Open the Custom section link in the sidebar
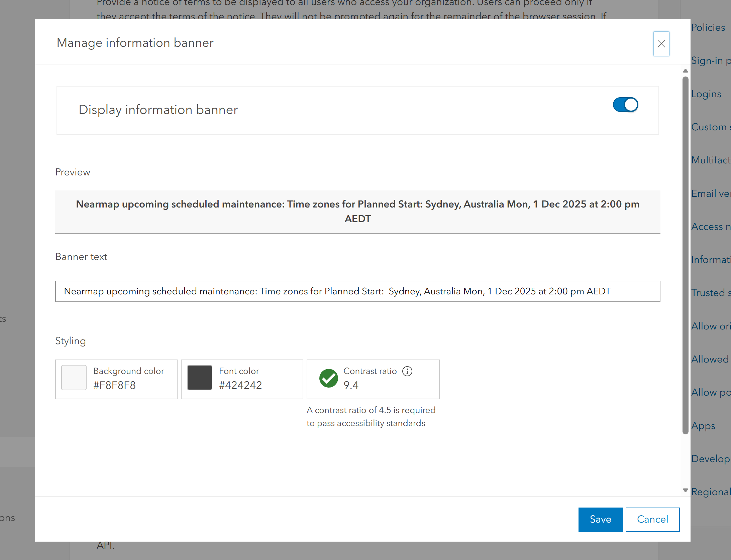This screenshot has width=731, height=560. coord(711,127)
